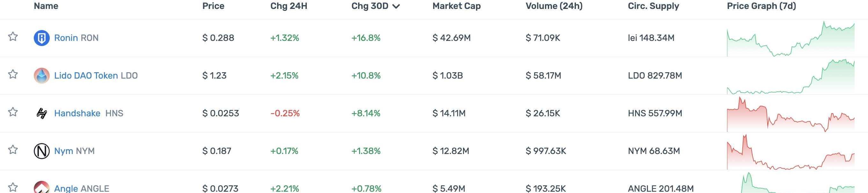
Task: Add Nym to favorites via star
Action: tap(13, 150)
